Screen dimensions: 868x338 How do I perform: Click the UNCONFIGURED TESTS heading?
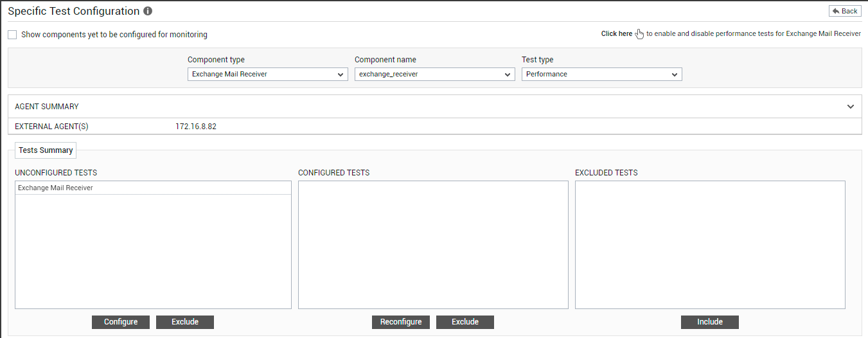(56, 173)
